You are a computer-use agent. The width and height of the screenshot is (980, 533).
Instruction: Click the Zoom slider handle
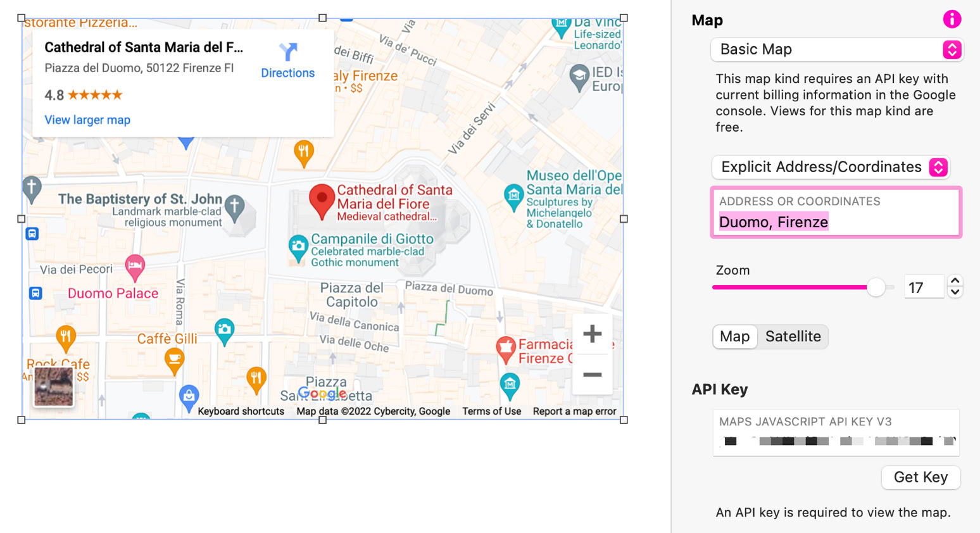click(876, 287)
